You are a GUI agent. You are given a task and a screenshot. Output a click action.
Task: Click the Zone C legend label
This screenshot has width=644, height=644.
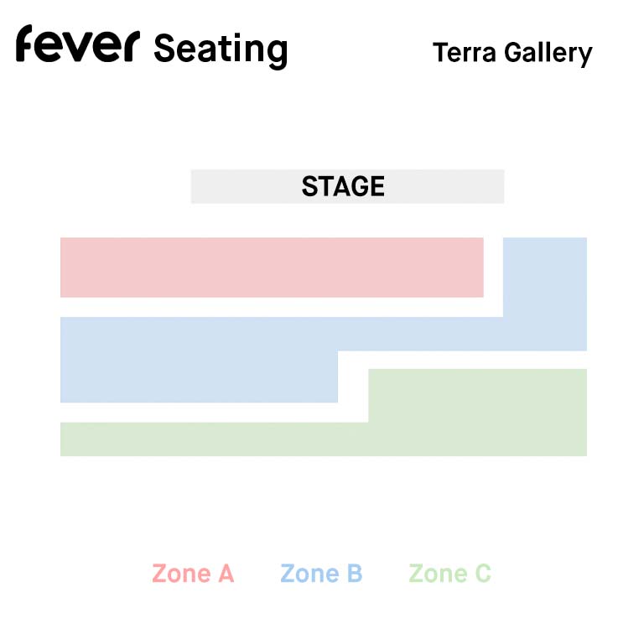(x=450, y=574)
